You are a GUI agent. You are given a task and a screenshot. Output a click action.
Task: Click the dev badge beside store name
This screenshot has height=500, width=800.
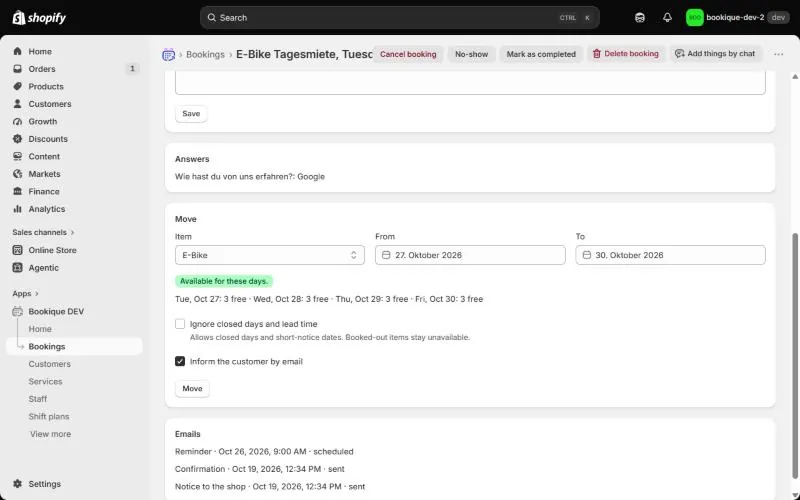coord(778,18)
